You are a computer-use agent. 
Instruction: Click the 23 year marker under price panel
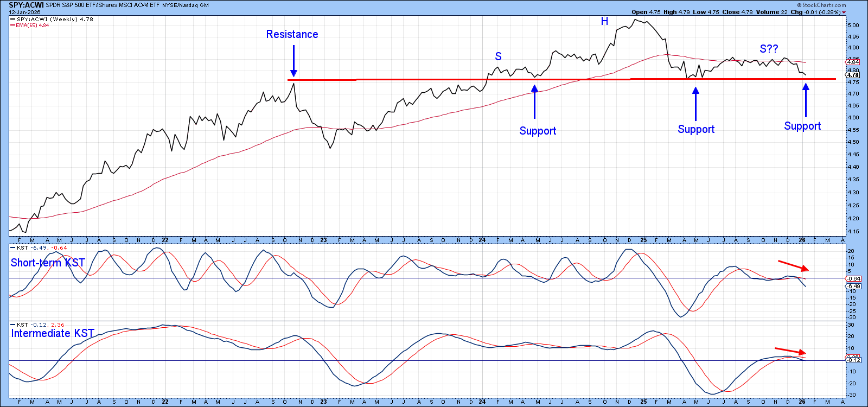[x=323, y=240]
